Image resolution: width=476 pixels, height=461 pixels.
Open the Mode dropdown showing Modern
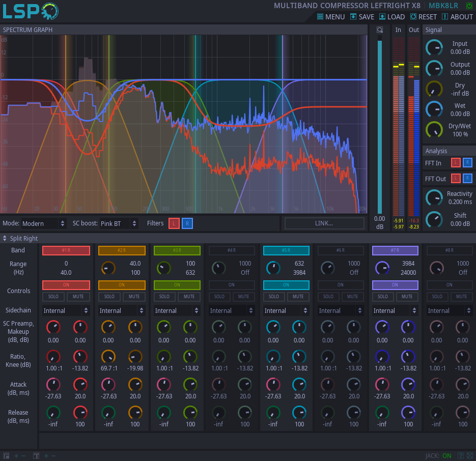pyautogui.click(x=43, y=224)
